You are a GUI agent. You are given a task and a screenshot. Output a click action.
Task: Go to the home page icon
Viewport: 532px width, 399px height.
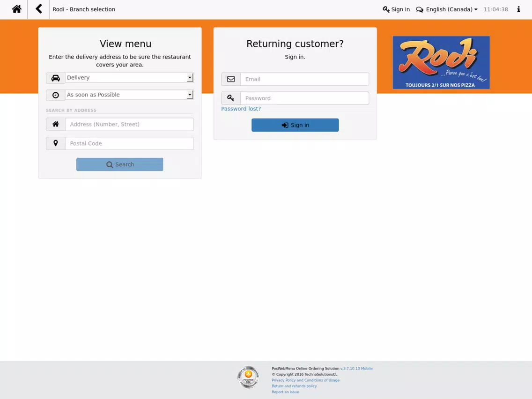(17, 9)
